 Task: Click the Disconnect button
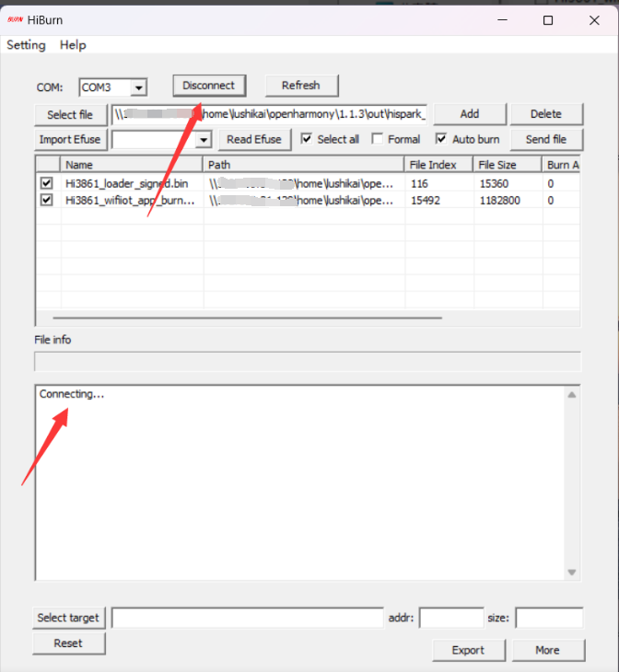[209, 86]
